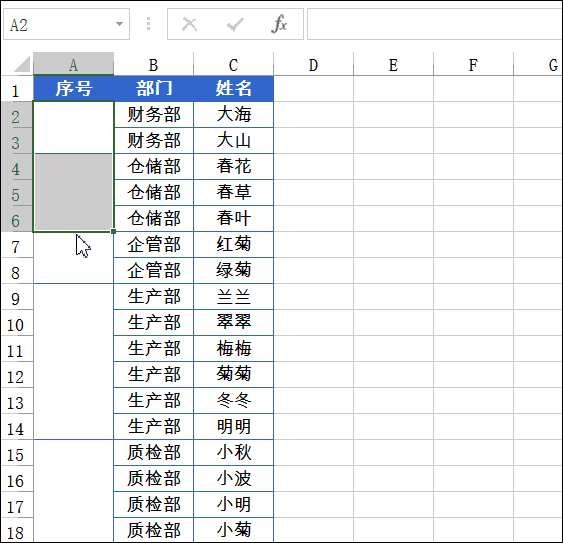Screen dimensions: 563x543
Task: Click the 序号 header cell
Action: [x=74, y=89]
